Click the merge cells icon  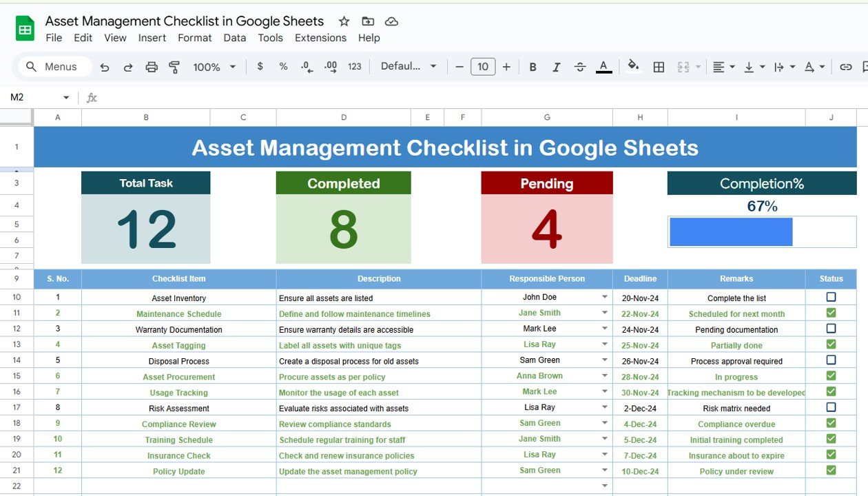click(683, 67)
